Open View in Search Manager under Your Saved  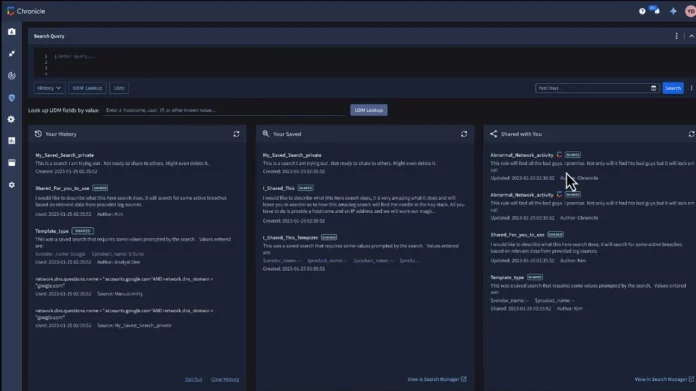click(x=437, y=379)
